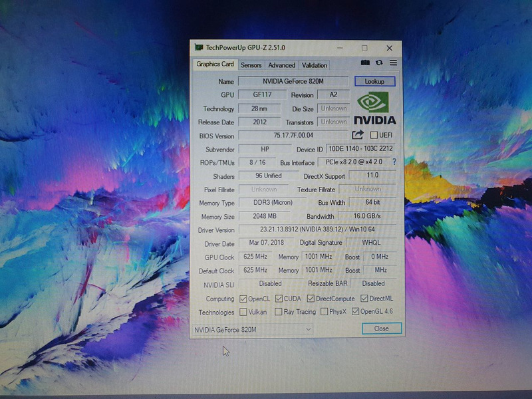
Task: Open the NVIDIA GeForce 820M GPU dropdown
Action: coord(253,329)
